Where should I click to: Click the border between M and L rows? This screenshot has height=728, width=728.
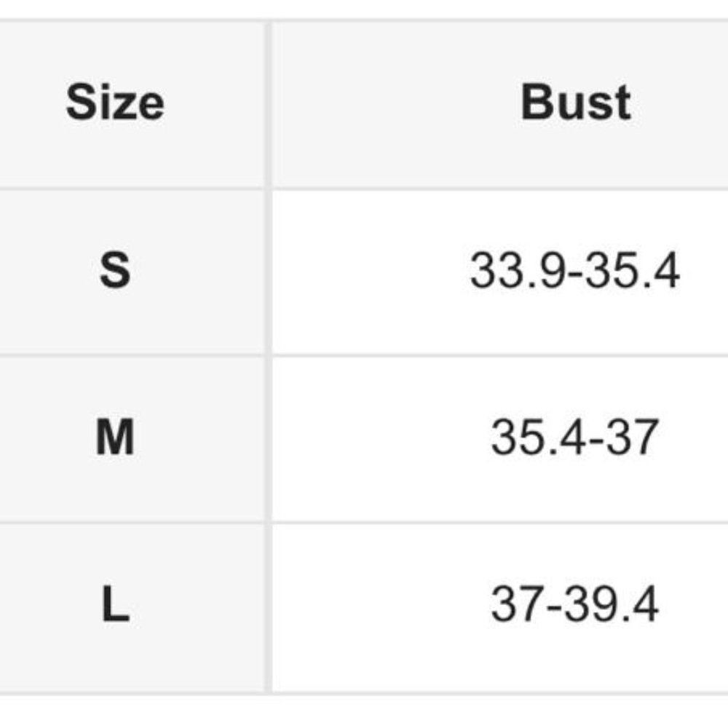pos(364,523)
